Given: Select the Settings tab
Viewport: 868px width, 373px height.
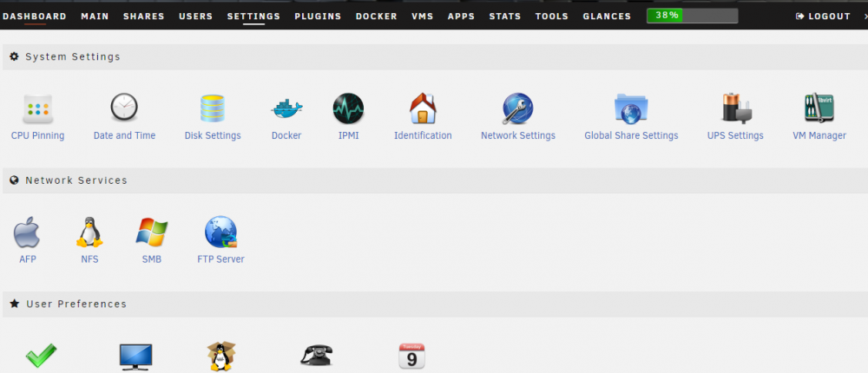Looking at the screenshot, I should pyautogui.click(x=253, y=16).
